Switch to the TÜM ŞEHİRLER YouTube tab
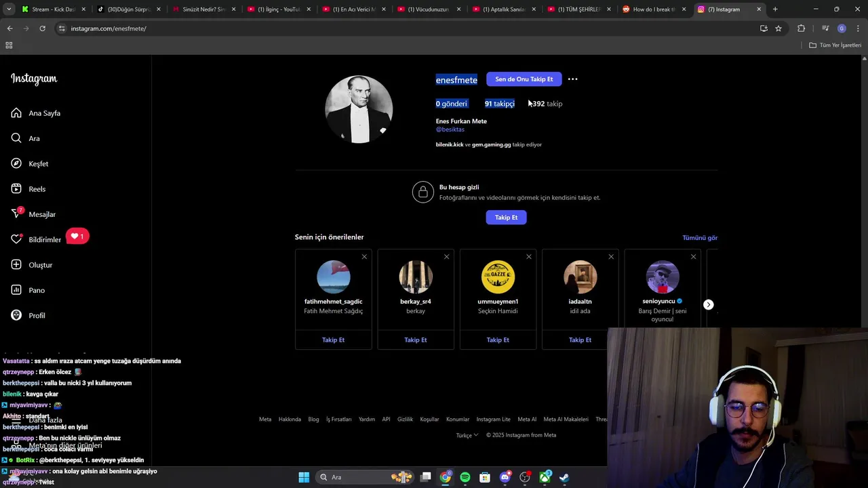The image size is (868, 488). [579, 9]
